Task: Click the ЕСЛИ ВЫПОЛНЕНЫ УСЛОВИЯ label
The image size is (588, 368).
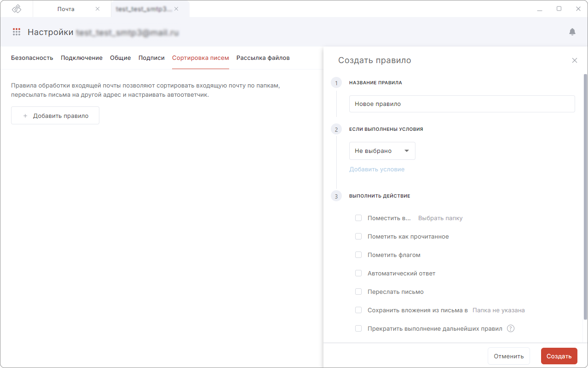Action: coord(386,129)
